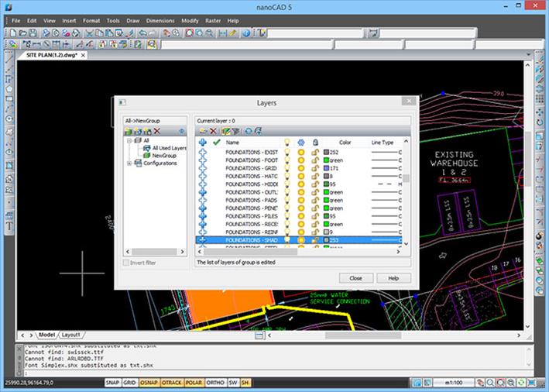Click the Help button in Layers dialog
Image resolution: width=549 pixels, height=392 pixels.
tap(393, 277)
